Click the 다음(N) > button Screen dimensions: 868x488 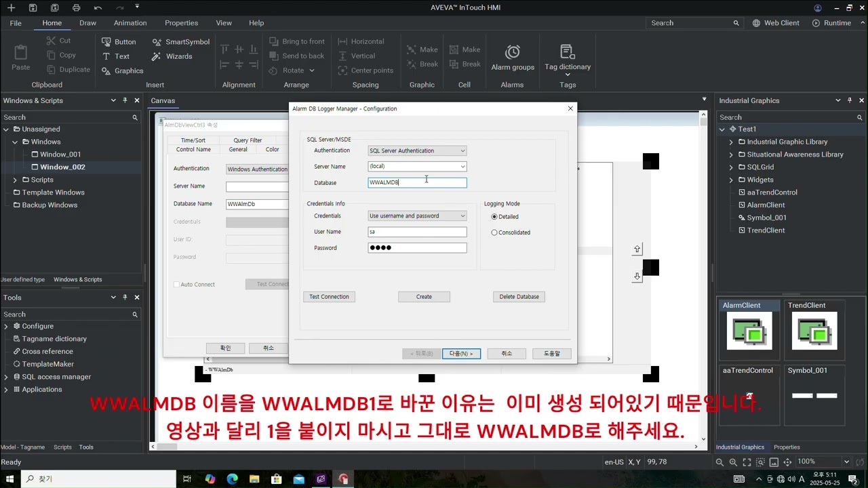(462, 354)
